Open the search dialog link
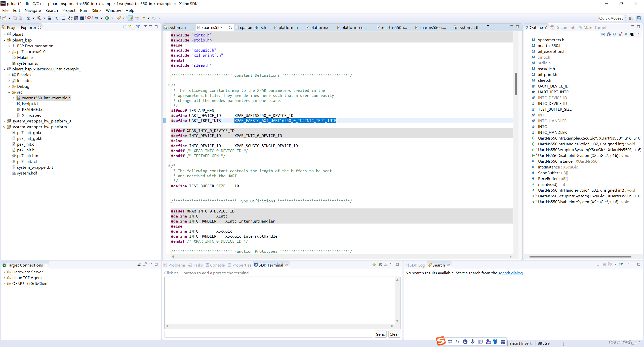The width and height of the screenshot is (644, 347). point(510,273)
